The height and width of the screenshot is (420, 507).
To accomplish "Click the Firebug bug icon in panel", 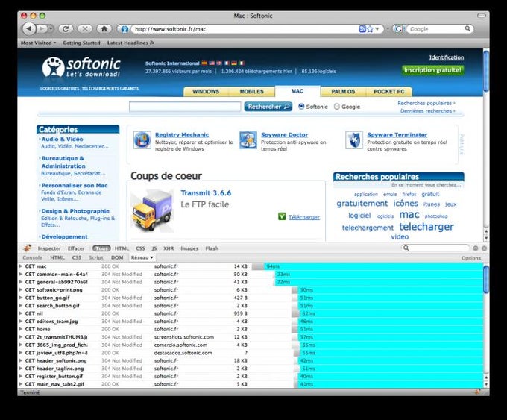I will pyautogui.click(x=27, y=248).
